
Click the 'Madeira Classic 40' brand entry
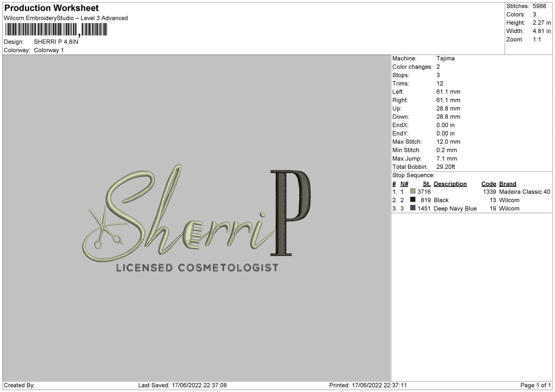tap(525, 192)
